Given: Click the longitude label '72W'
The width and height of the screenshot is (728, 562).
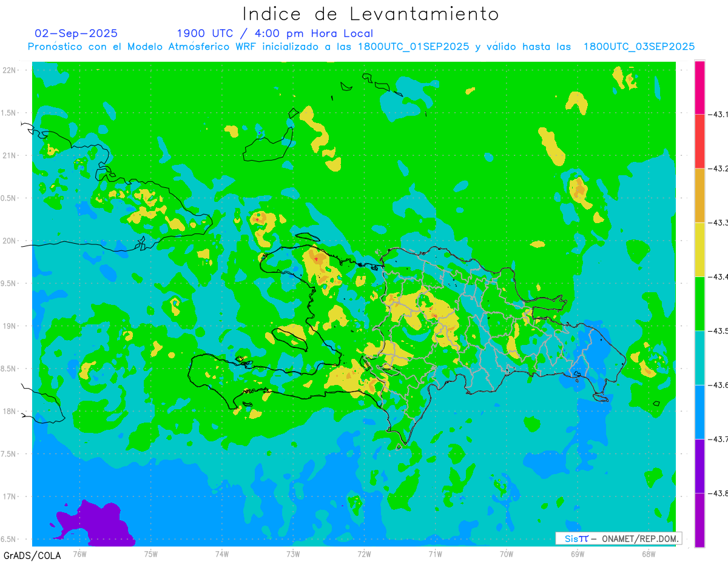Looking at the screenshot, I should pyautogui.click(x=364, y=554).
